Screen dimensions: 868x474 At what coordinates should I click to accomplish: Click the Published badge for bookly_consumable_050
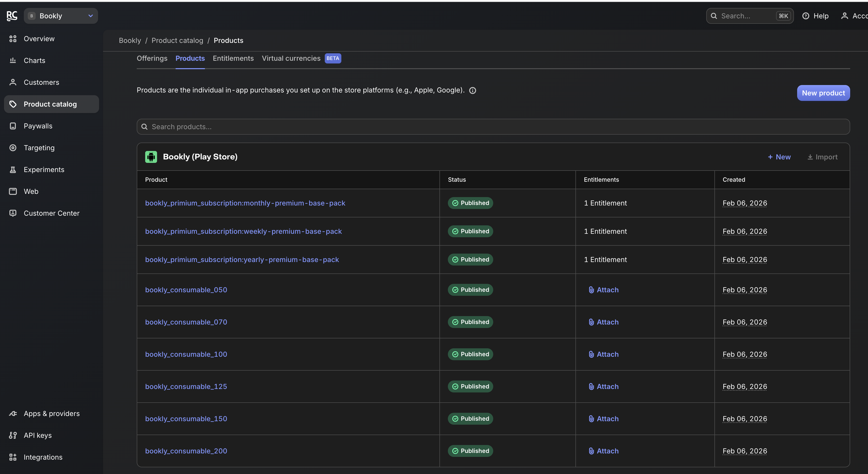click(x=470, y=290)
